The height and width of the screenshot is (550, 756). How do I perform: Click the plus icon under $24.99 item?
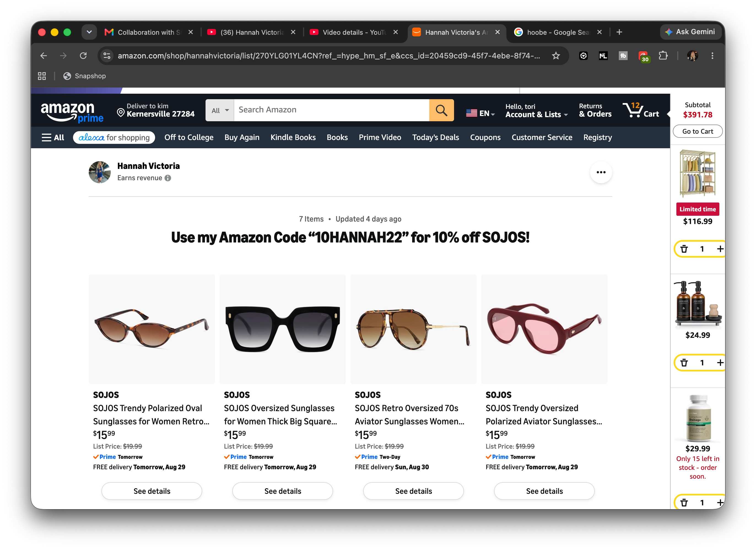720,362
